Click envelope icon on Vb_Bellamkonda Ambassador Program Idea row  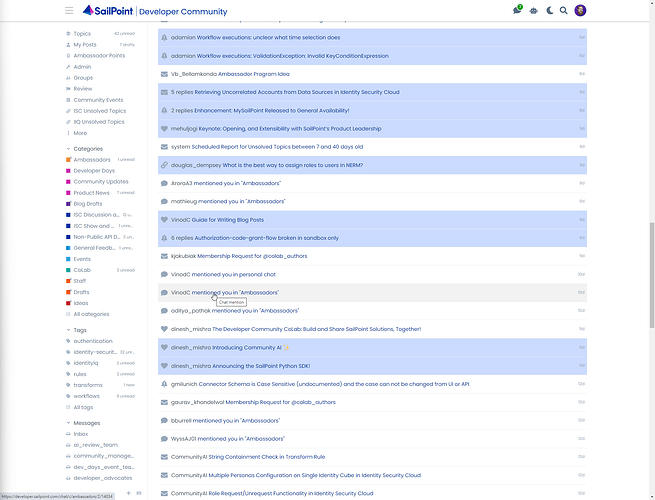point(164,74)
